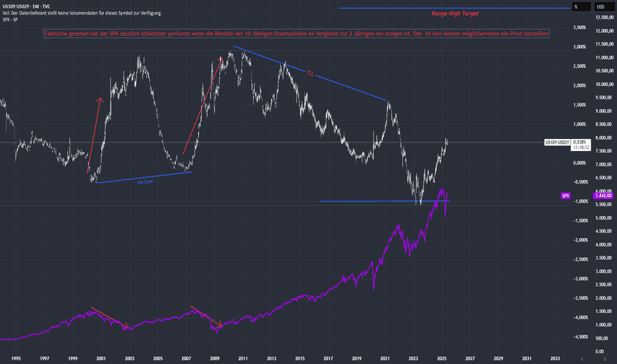The width and height of the screenshot is (617, 364).
Task: Click the volume data notice 'Vol: Der Datenlieferant...'
Action: point(82,13)
